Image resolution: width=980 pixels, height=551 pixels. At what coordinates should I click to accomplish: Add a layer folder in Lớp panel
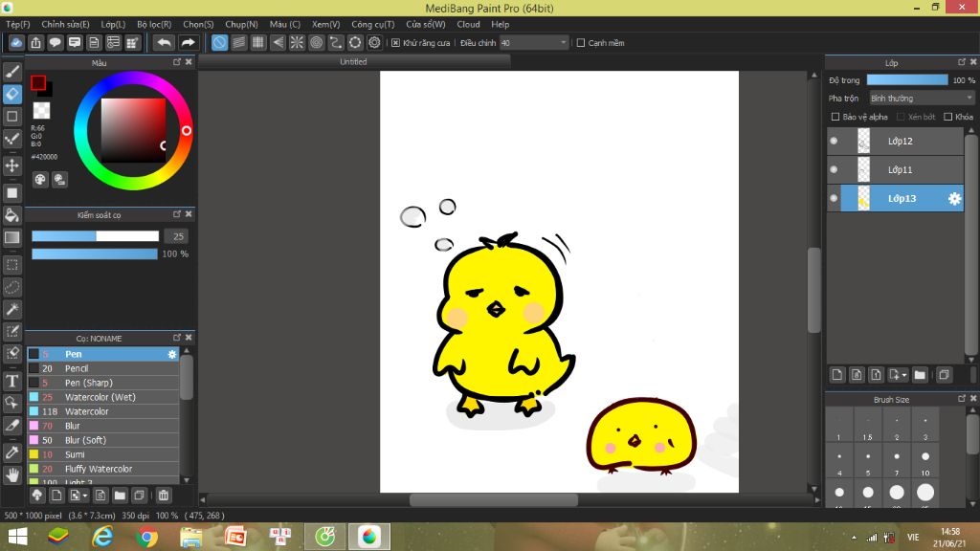pyautogui.click(x=920, y=375)
